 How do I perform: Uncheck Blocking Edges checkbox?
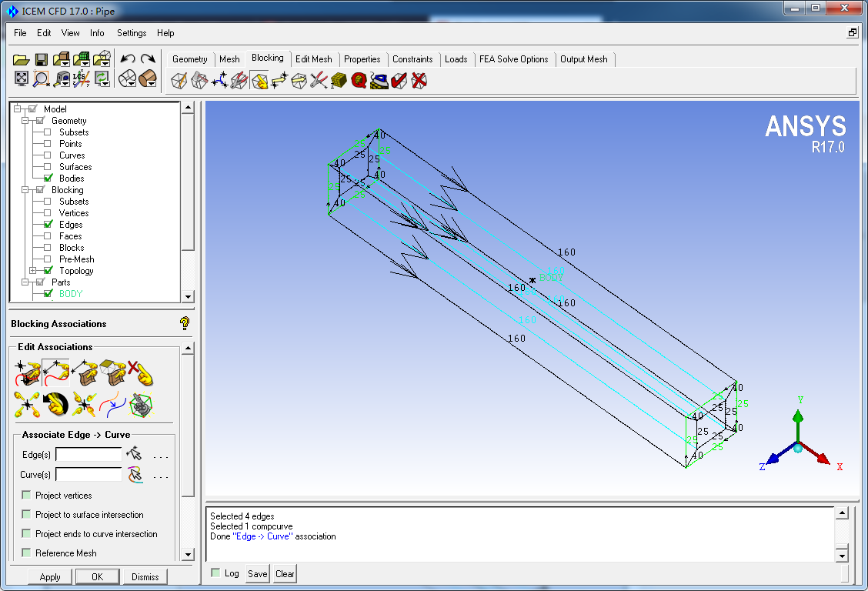coord(48,224)
